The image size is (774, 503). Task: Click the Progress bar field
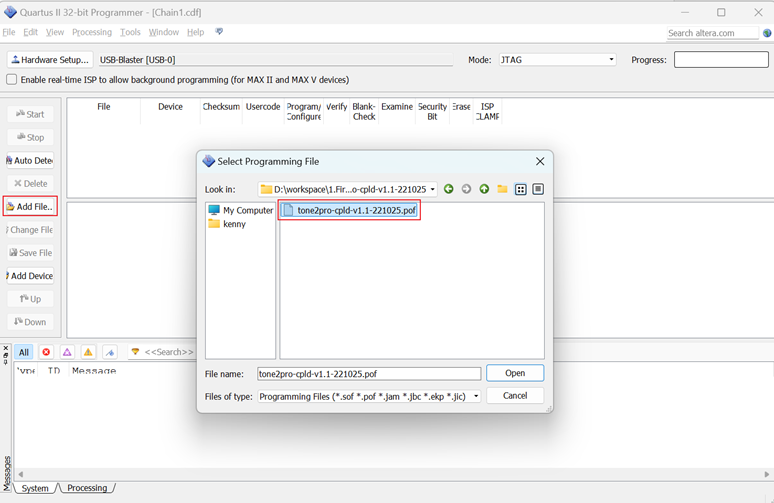721,60
